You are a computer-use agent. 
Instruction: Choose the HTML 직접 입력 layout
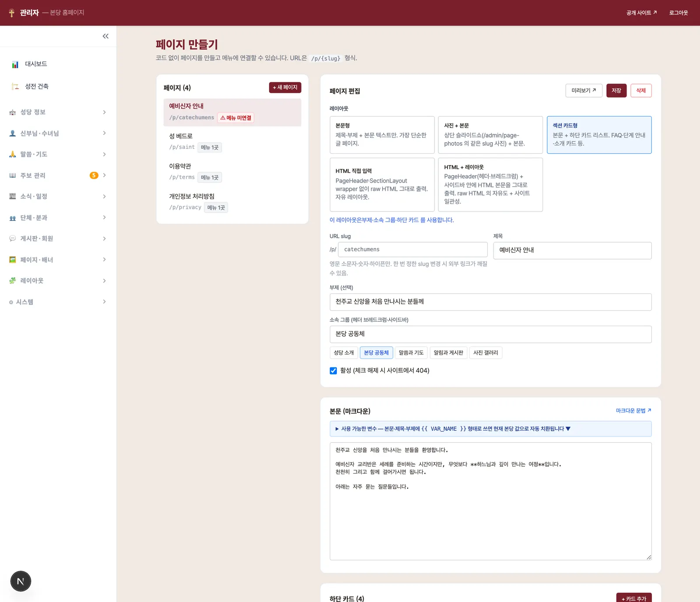(x=382, y=184)
